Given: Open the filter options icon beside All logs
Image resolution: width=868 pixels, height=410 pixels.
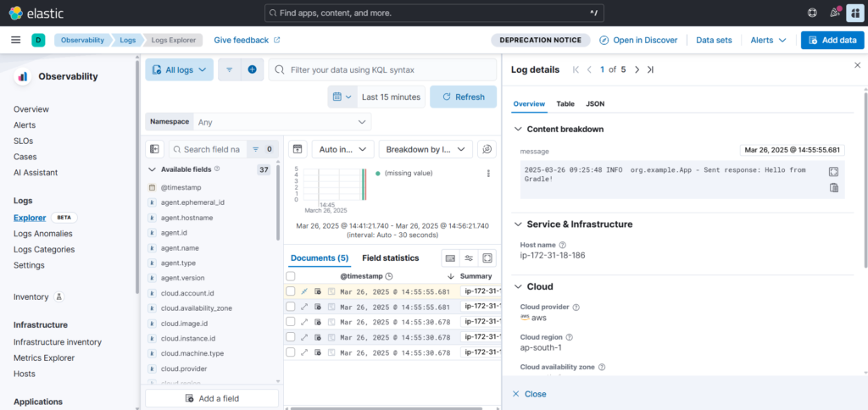Looking at the screenshot, I should (229, 69).
